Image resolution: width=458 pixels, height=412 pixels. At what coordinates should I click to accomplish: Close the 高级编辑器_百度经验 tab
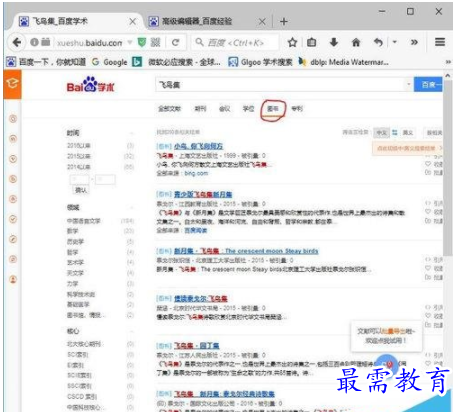(262, 22)
